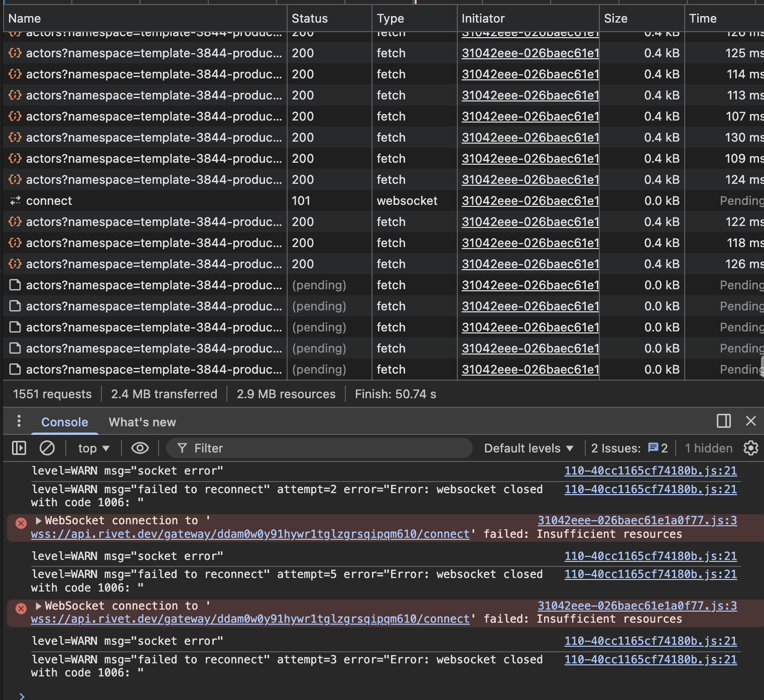Click the issues message bubble icon
Viewport: 764px width, 700px height.
click(x=653, y=448)
